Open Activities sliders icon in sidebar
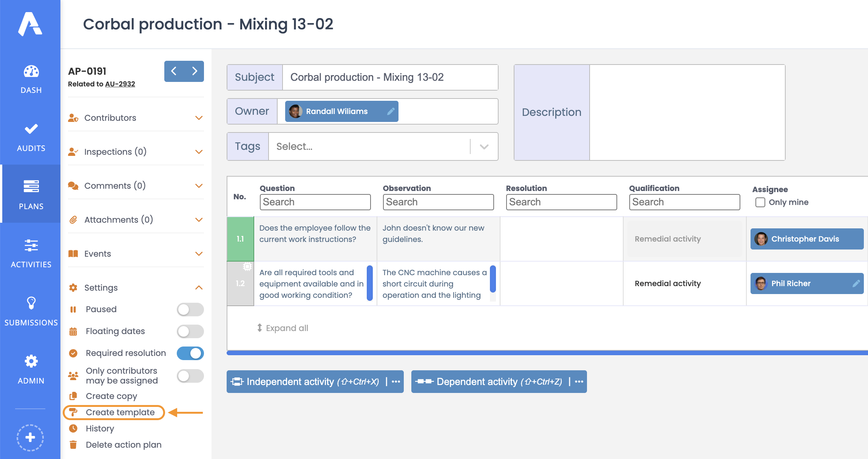The image size is (868, 459). pyautogui.click(x=31, y=246)
